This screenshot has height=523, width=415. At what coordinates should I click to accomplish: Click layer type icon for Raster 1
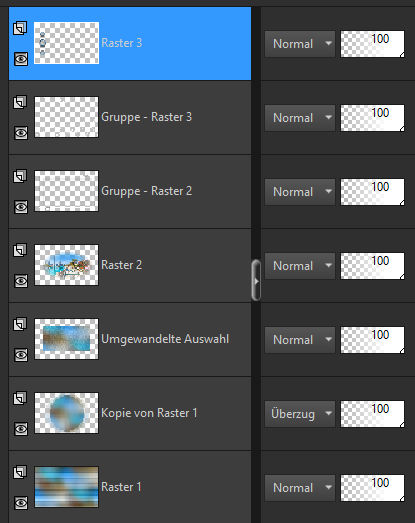20,472
